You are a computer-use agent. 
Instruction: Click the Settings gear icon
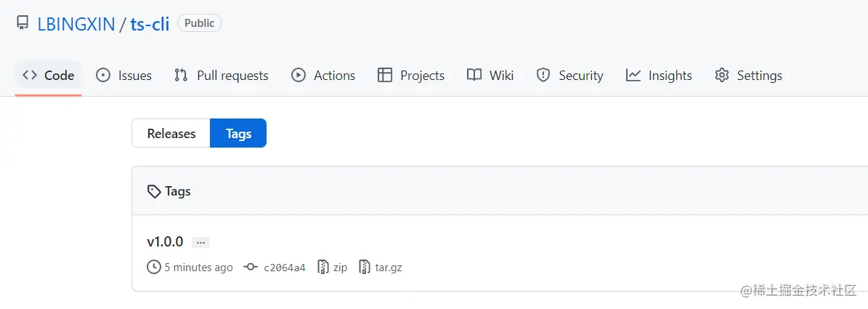click(x=721, y=75)
